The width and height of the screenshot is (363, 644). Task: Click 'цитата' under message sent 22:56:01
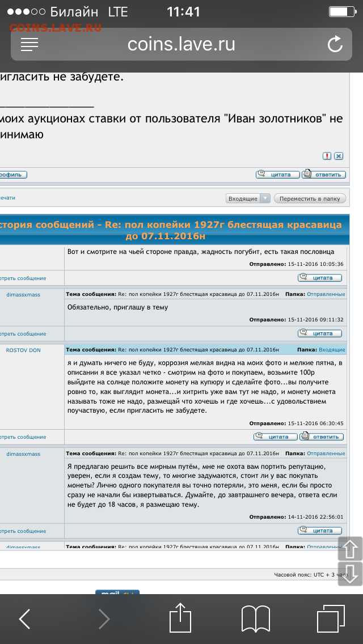[320, 530]
